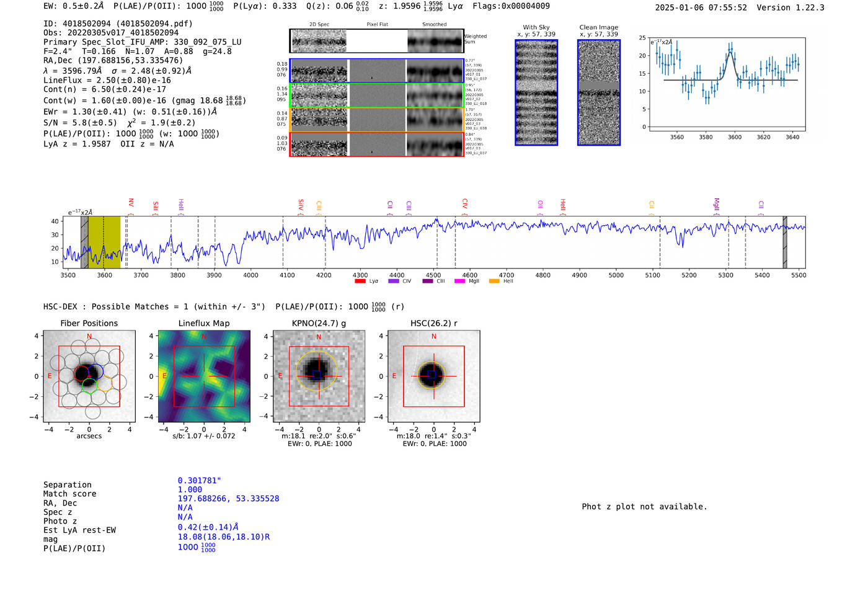Click the Cont(n) = 6.50(±0.24)e-17 line
The image size is (868, 591).
(105, 89)
